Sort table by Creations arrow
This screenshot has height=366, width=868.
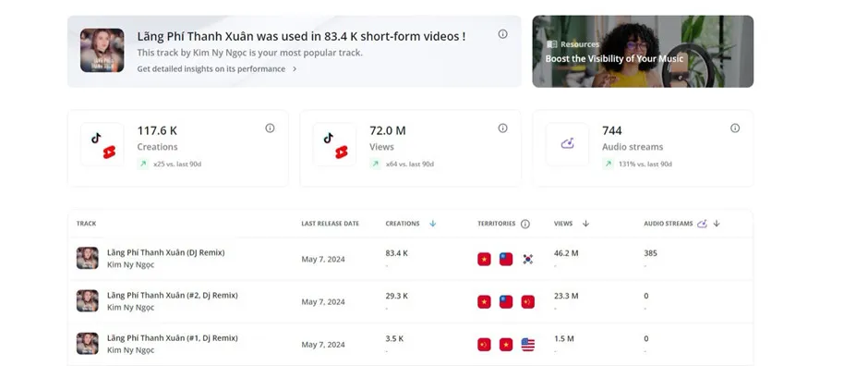pos(433,224)
